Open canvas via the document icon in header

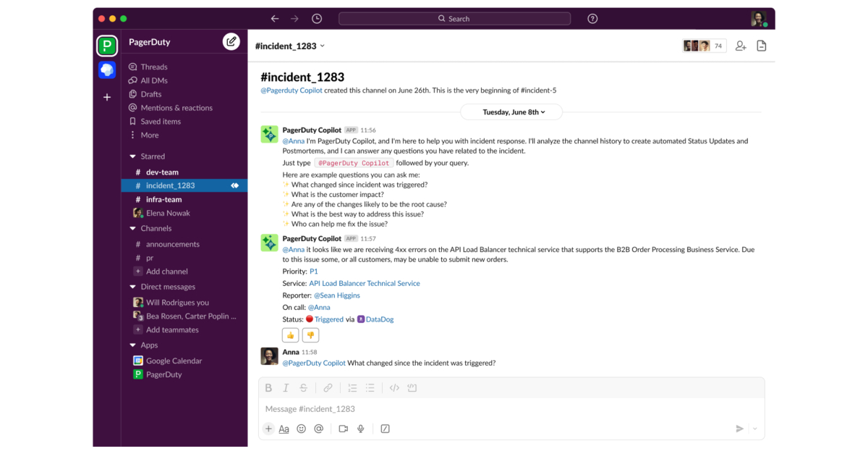761,45
